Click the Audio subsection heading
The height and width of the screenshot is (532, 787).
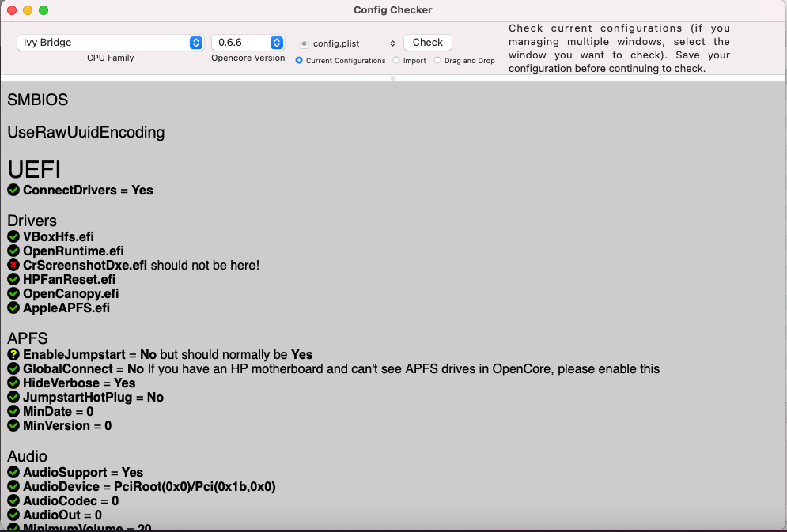pyautogui.click(x=27, y=456)
